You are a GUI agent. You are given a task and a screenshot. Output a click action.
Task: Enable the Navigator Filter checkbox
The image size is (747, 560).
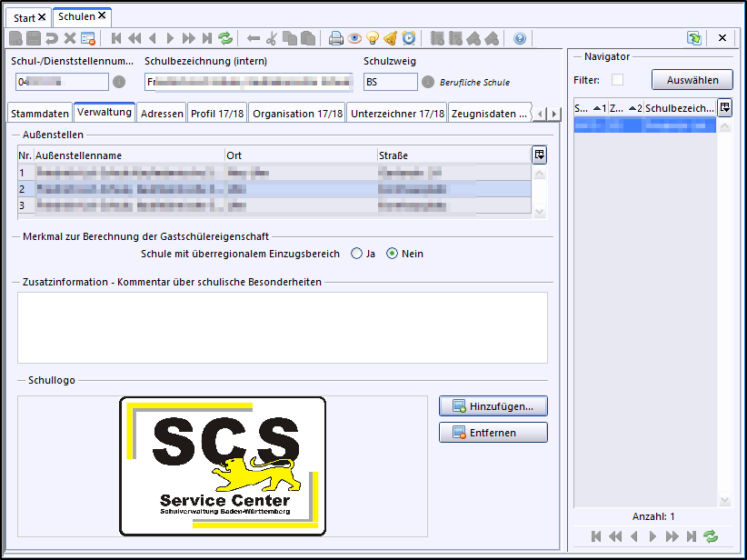tap(618, 80)
